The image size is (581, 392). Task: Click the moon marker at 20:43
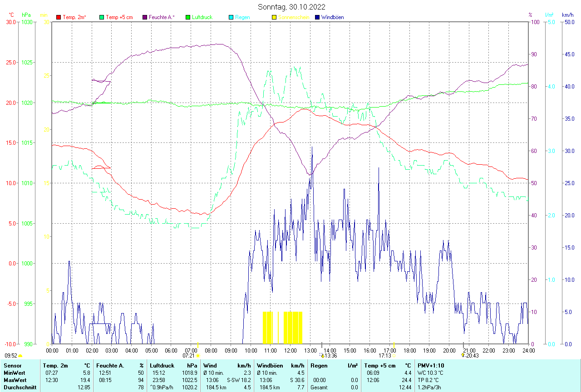point(463,356)
